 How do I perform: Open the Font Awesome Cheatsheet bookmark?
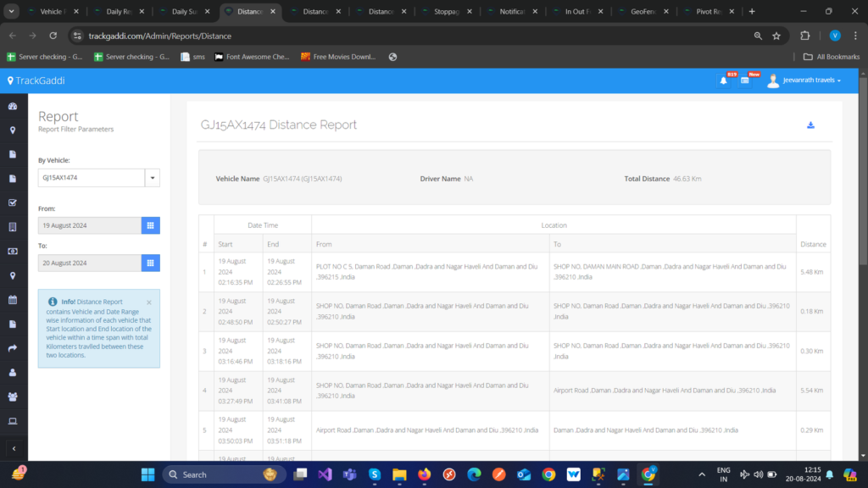pos(252,57)
